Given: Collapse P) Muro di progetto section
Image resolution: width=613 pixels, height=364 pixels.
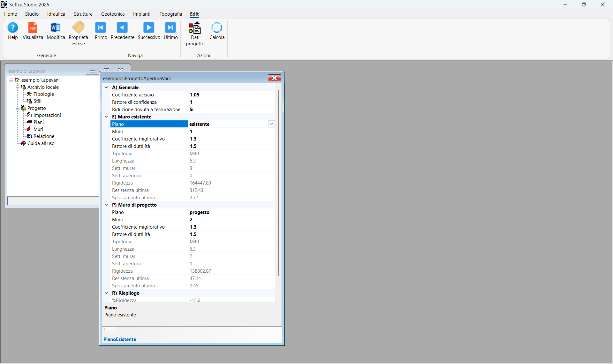Looking at the screenshot, I should (x=106, y=205).
